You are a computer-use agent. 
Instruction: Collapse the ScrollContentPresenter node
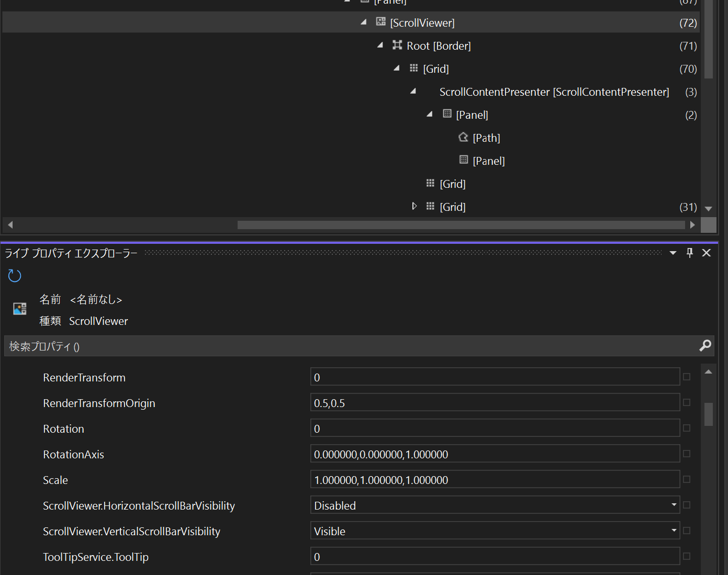(413, 91)
